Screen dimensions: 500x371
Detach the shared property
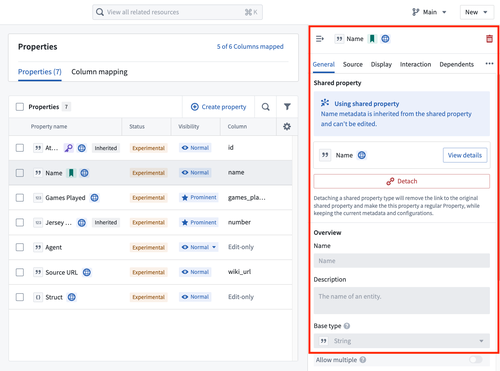[402, 181]
